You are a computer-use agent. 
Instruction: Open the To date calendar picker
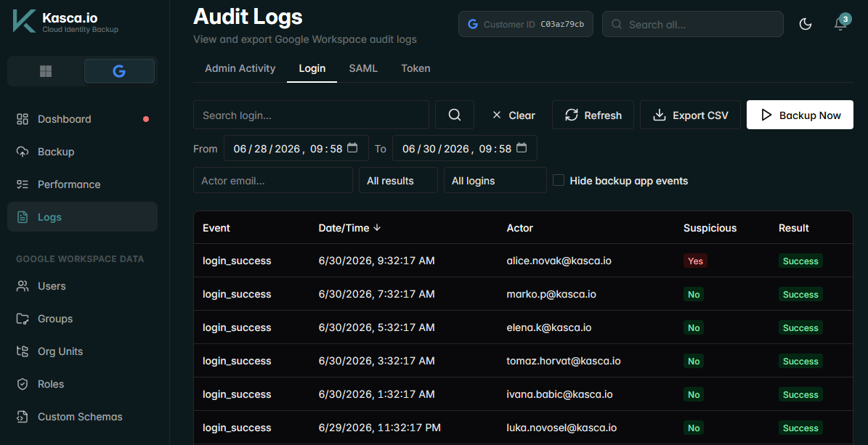(522, 148)
